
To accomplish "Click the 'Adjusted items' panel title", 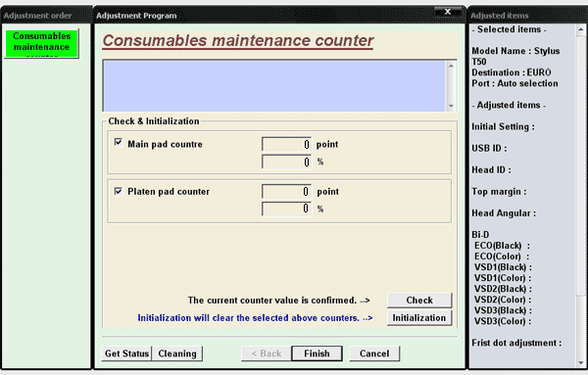I will click(x=500, y=16).
